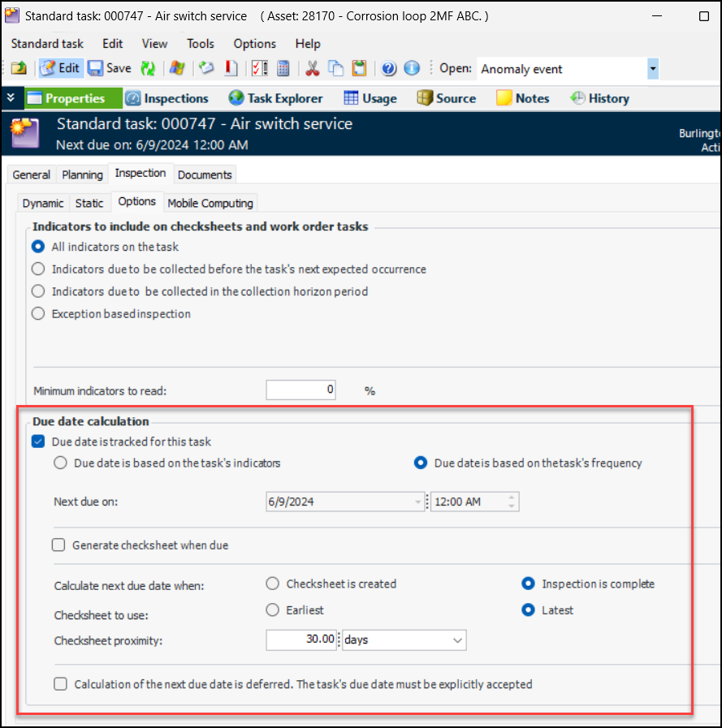The height and width of the screenshot is (728, 722).
Task: Click the standard task header icon
Action: [x=25, y=133]
